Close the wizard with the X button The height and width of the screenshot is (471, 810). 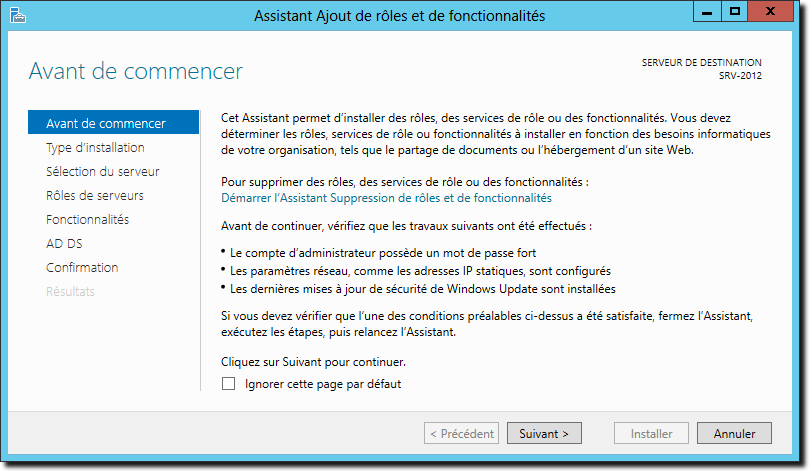(x=770, y=11)
